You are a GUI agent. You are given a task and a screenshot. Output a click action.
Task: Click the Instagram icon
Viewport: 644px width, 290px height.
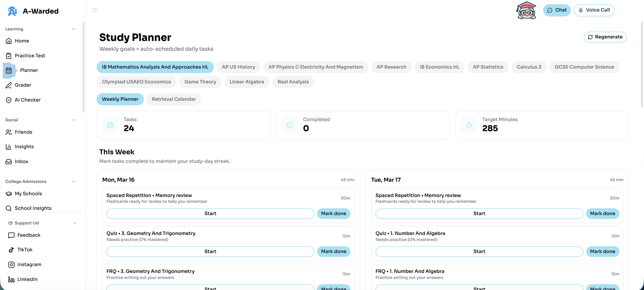(x=11, y=264)
